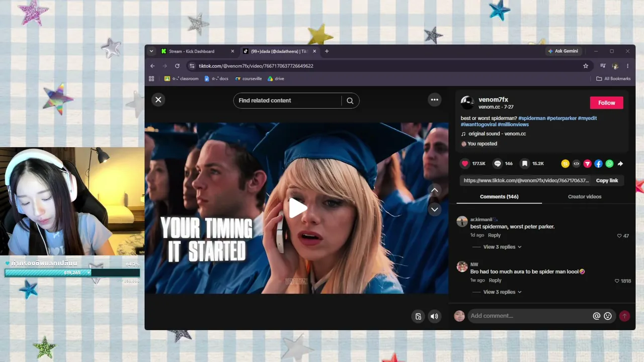Follow the venom7fx account

point(606,103)
